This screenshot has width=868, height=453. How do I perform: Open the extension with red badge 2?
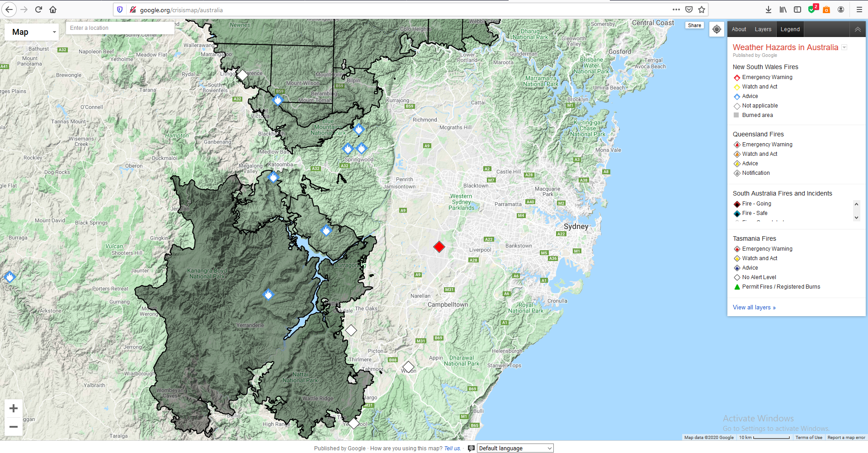pos(812,9)
